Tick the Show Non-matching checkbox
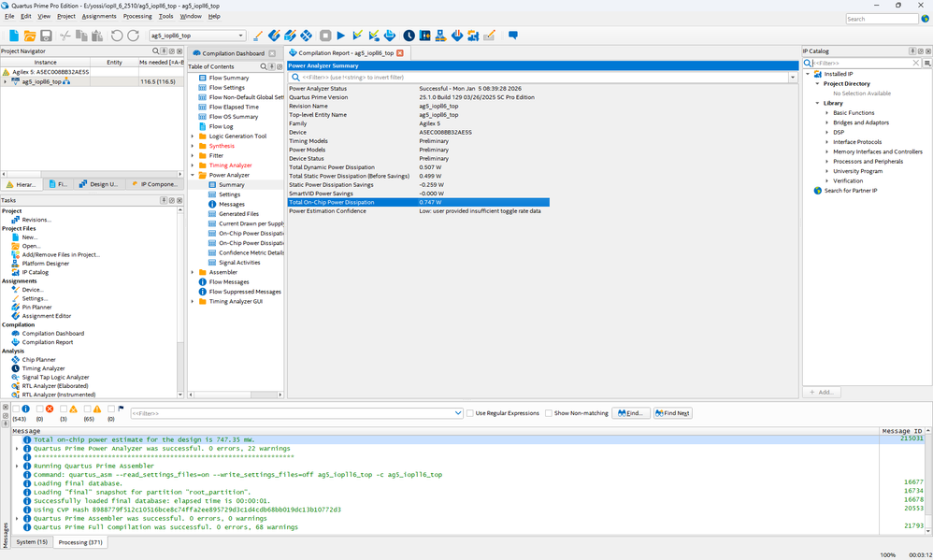The image size is (933, 560). (549, 413)
